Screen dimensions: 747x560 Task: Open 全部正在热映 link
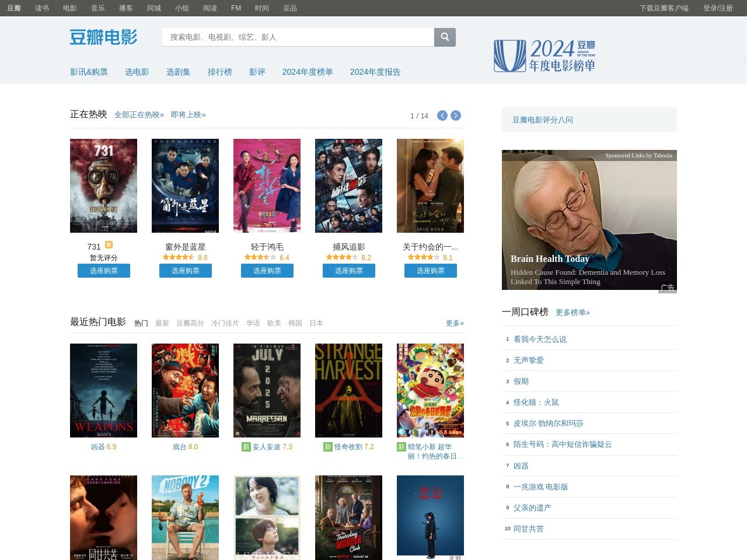(139, 115)
